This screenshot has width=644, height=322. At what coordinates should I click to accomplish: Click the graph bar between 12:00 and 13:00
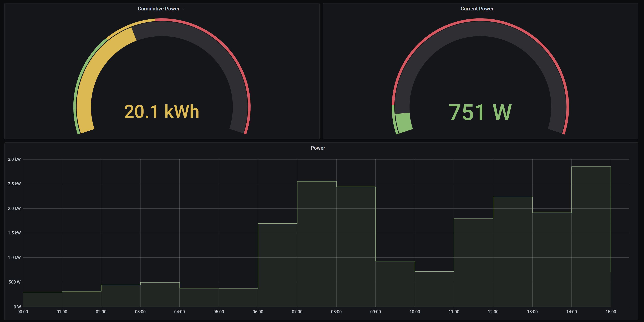(x=513, y=252)
